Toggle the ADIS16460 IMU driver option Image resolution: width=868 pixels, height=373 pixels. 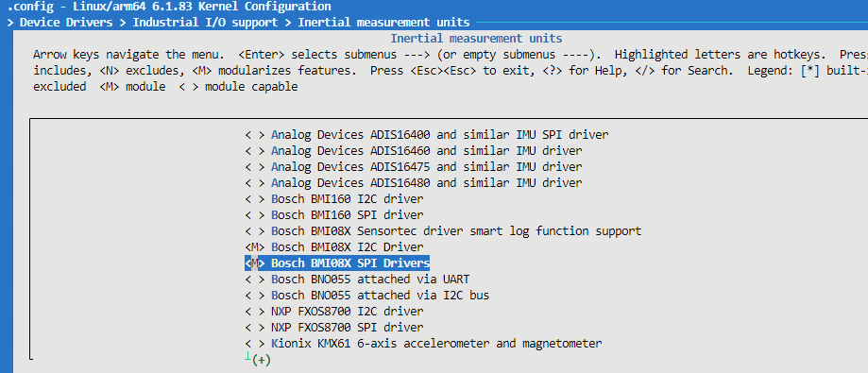pyautogui.click(x=255, y=150)
